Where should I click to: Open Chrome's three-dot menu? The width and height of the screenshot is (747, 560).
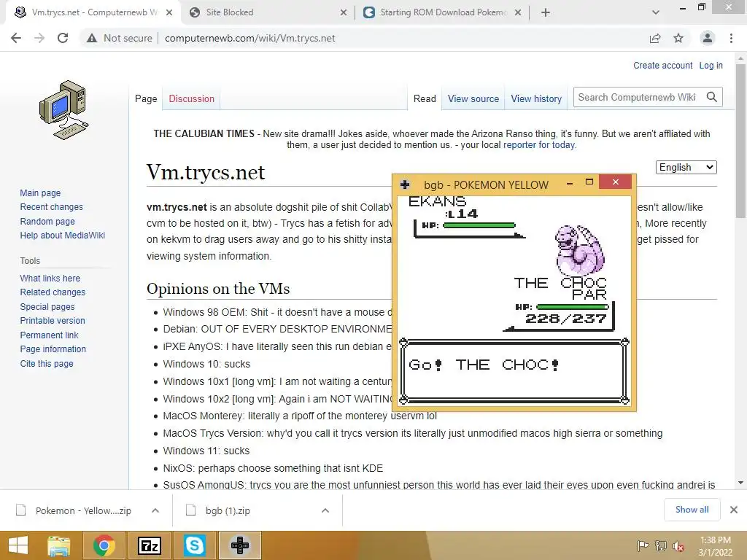(x=731, y=38)
